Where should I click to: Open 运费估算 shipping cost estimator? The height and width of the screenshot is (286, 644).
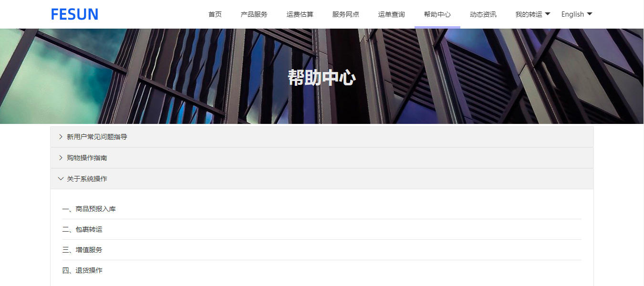click(x=300, y=14)
